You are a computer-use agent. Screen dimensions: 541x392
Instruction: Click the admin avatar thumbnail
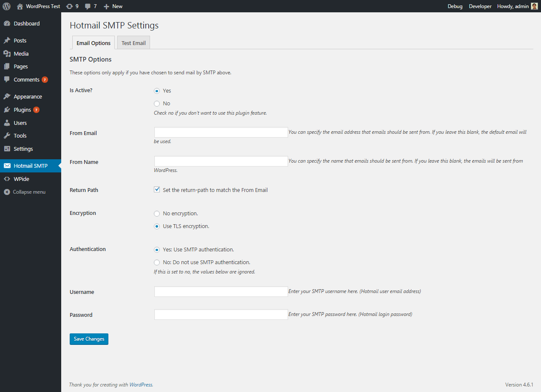534,6
